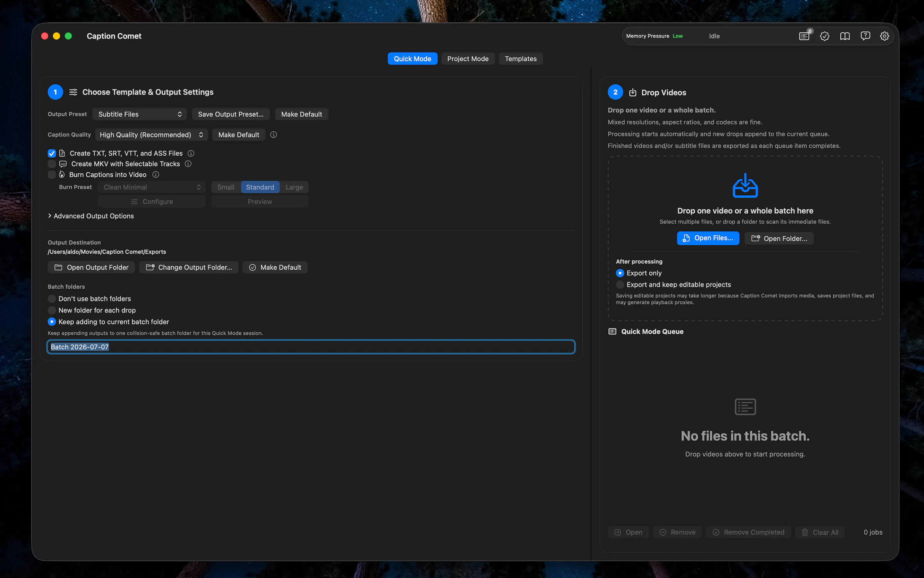This screenshot has width=924, height=578.
Task: Open the help question bubble icon
Action: [x=865, y=36]
